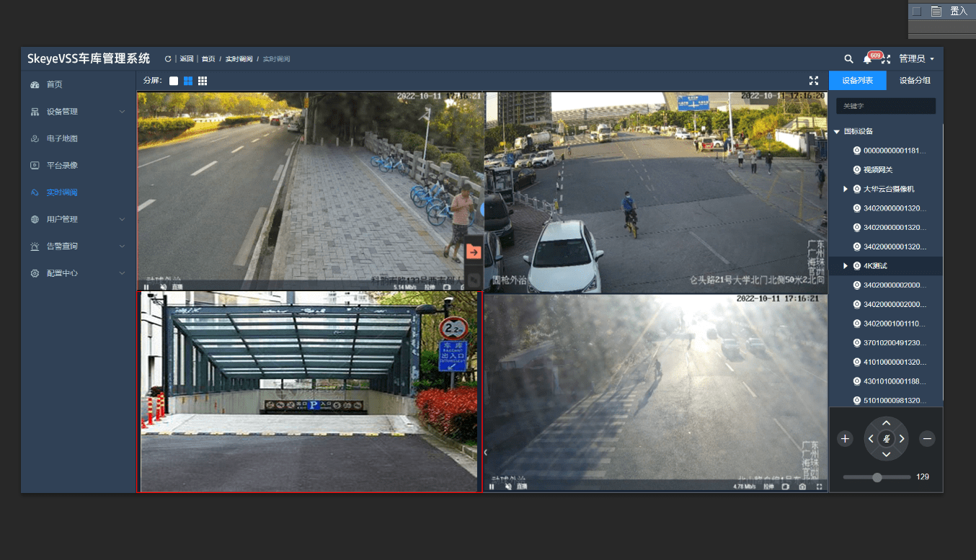Screen dimensions: 976x560
Task: Click the 返回 link in the breadcrumb
Action: pyautogui.click(x=187, y=59)
